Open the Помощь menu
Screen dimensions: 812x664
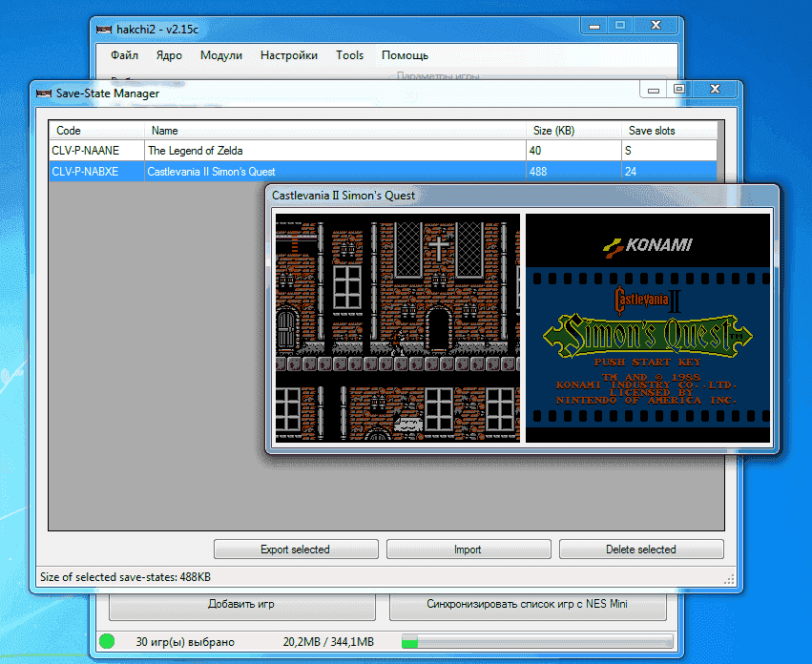405,55
